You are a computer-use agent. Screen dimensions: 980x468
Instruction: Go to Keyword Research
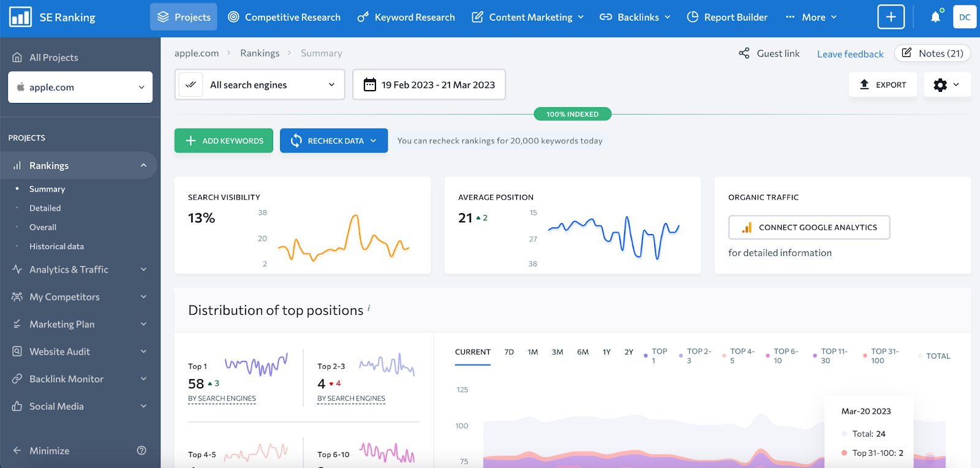coord(406,17)
